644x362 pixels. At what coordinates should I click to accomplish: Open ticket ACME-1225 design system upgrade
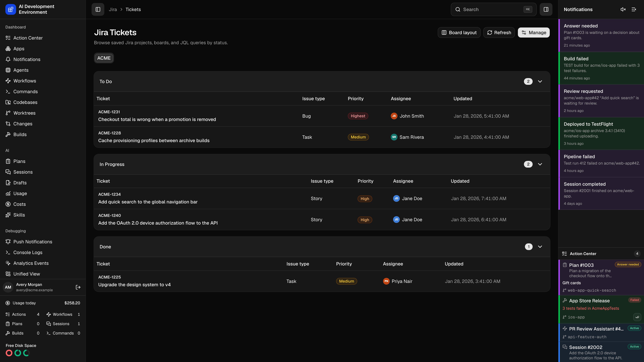click(322, 281)
